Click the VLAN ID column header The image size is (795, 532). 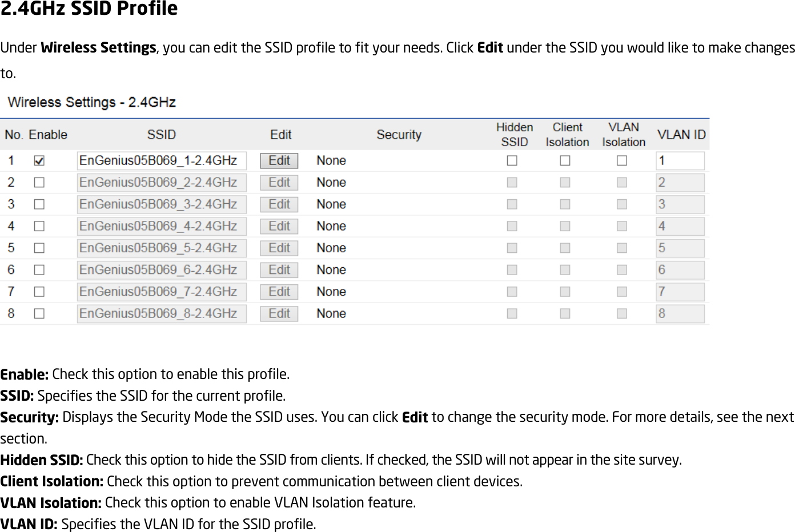click(x=681, y=135)
